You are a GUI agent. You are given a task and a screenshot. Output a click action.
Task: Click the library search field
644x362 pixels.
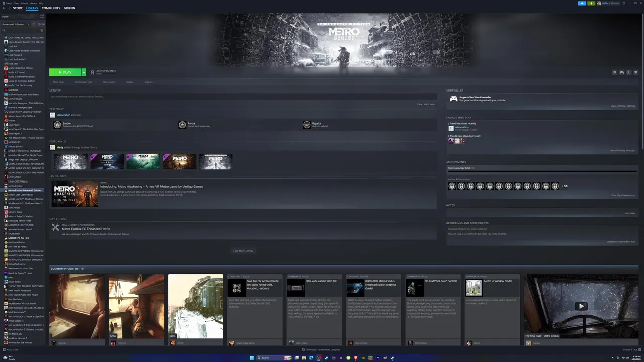click(x=20, y=30)
